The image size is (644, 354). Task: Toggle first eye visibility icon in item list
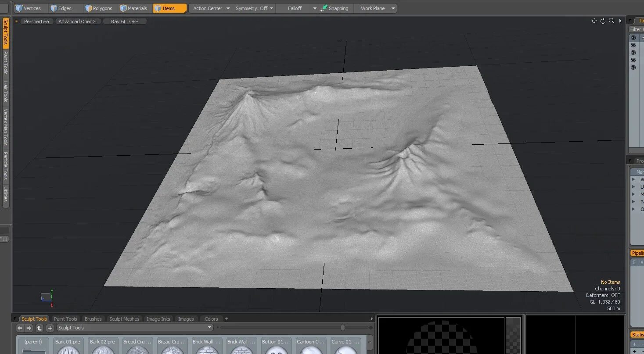click(x=633, y=38)
